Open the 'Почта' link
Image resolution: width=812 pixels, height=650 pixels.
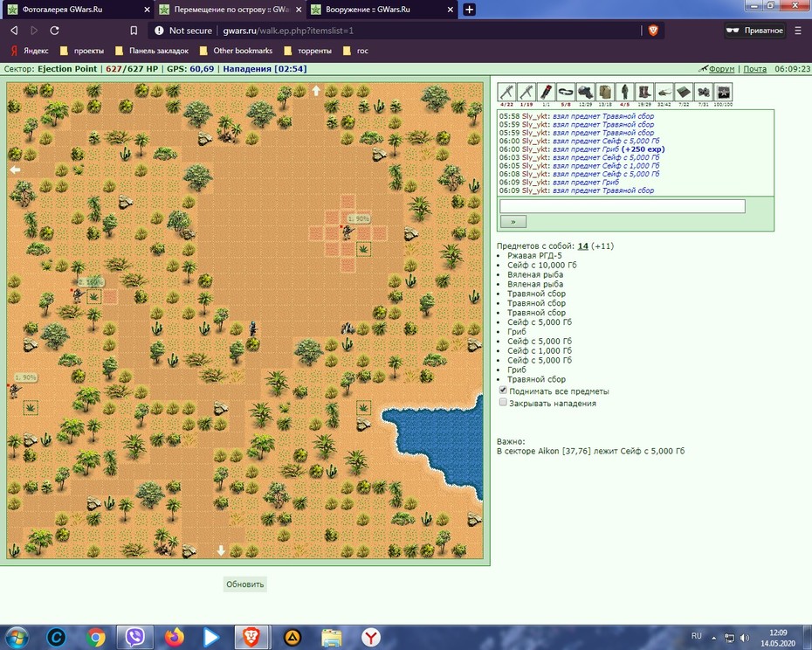(x=754, y=69)
